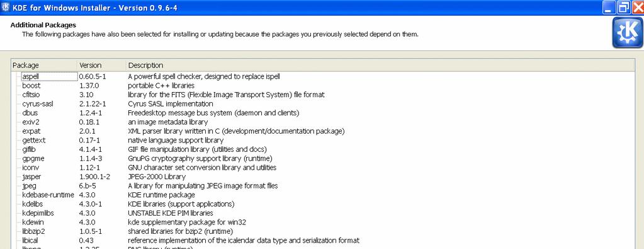
Task: Select the kdebase-runtime package
Action: click(48, 195)
